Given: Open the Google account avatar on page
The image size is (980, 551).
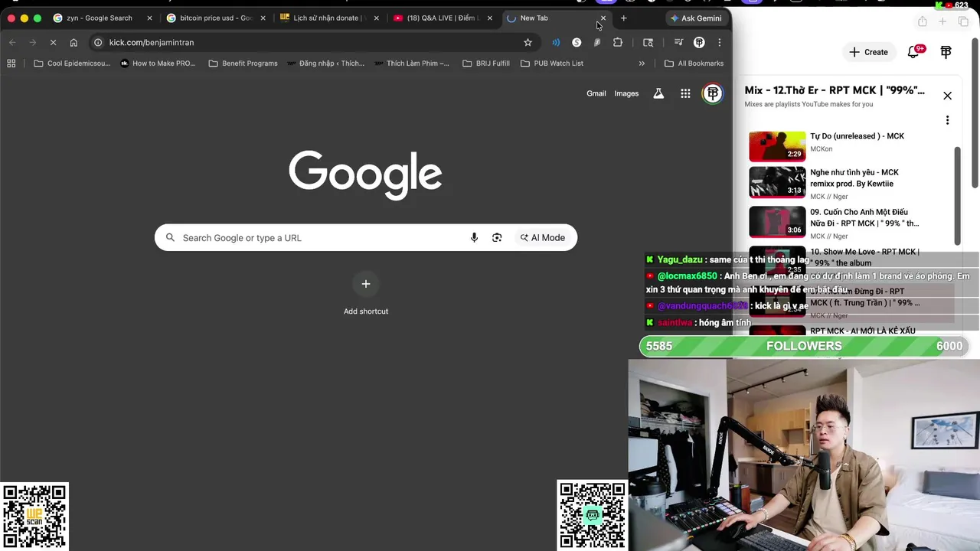Looking at the screenshot, I should pyautogui.click(x=713, y=93).
